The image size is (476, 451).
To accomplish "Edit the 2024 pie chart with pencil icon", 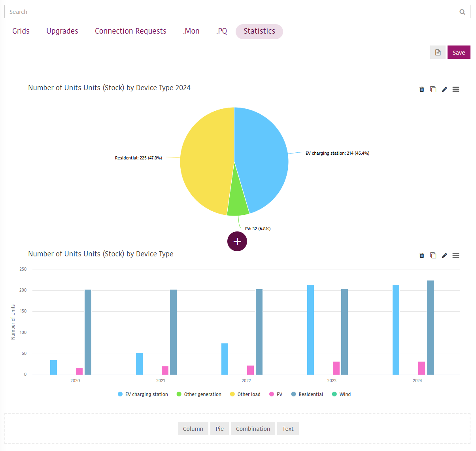I will click(x=444, y=89).
